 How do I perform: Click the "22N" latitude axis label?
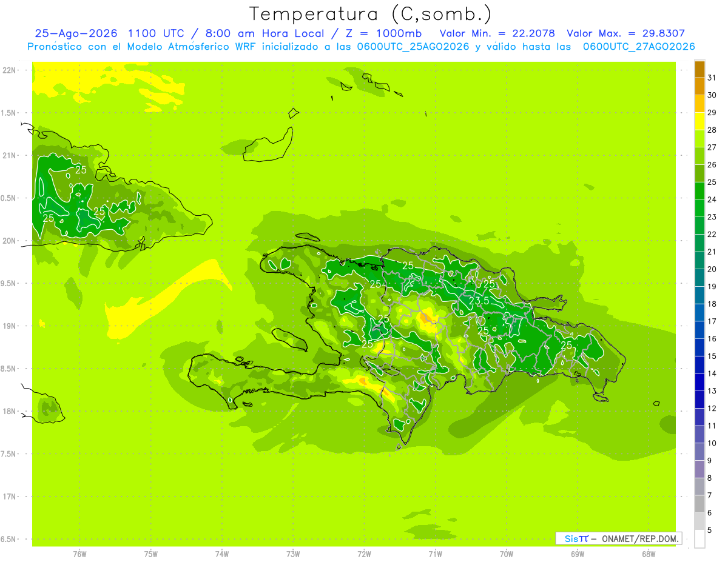click(8, 70)
